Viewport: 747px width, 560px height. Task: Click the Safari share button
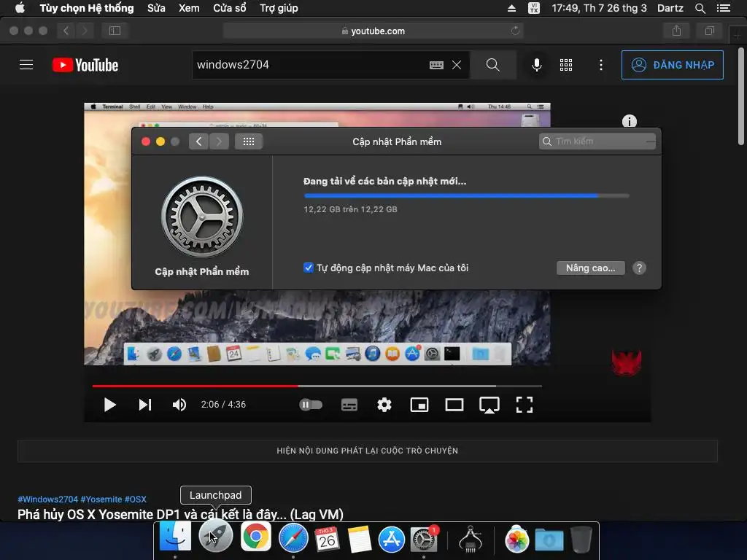click(x=676, y=31)
